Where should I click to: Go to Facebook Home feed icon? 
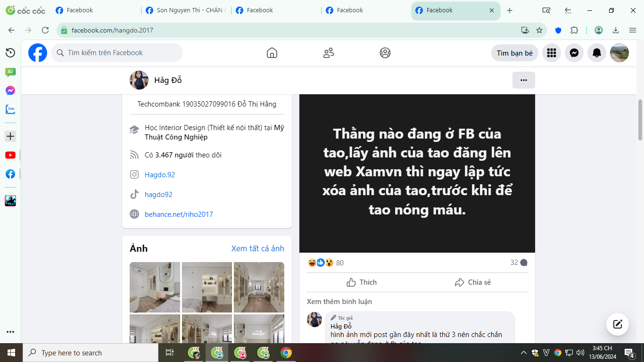pos(272,53)
